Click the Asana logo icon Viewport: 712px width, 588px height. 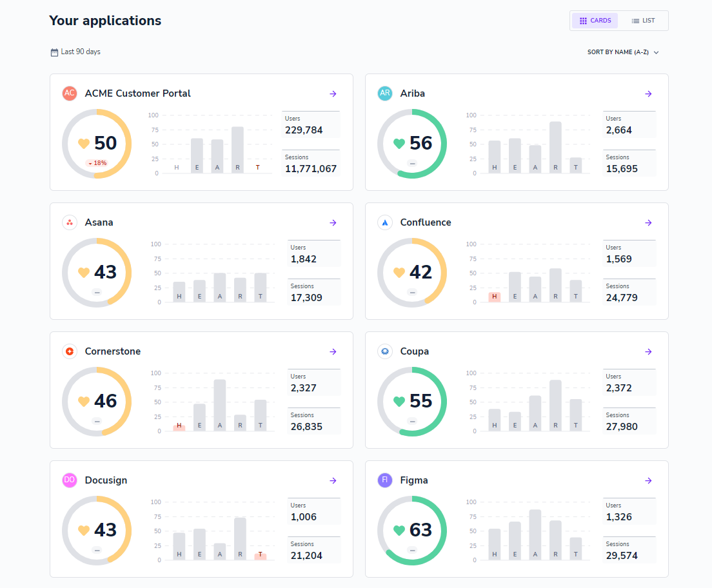tap(70, 222)
